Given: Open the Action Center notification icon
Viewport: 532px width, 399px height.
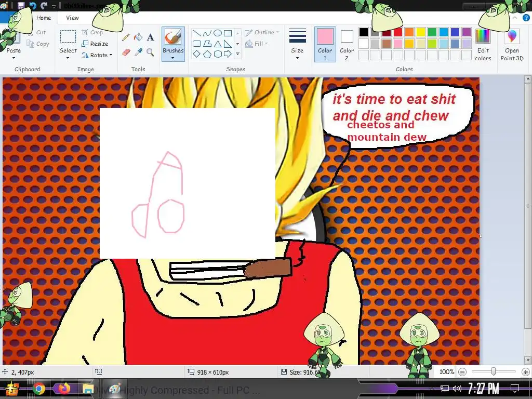Looking at the screenshot, I should [515, 388].
